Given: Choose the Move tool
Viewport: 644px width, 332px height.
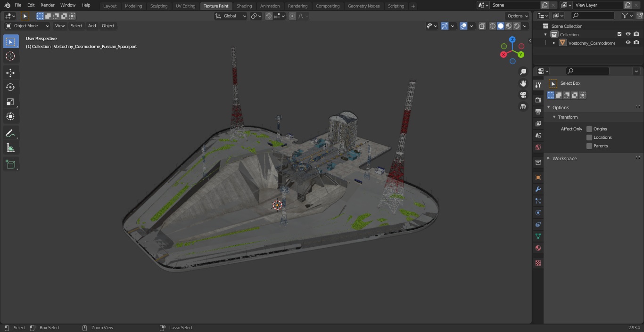Looking at the screenshot, I should [10, 73].
